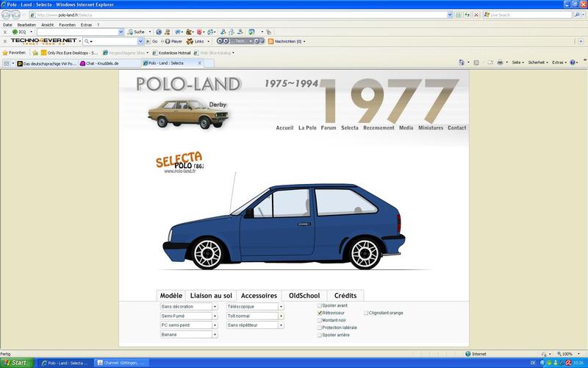
Task: Click the Home page icon in command bar
Action: [x=462, y=63]
